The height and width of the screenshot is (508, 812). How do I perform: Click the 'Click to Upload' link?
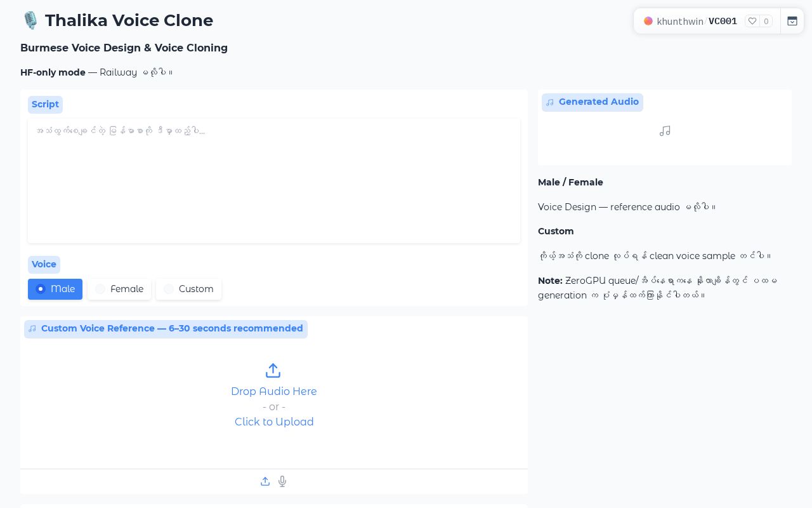(274, 422)
